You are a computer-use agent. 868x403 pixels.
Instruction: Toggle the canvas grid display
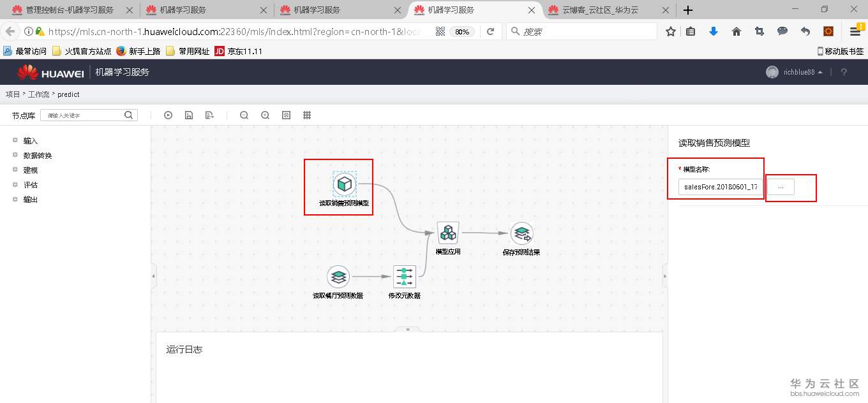coord(307,115)
